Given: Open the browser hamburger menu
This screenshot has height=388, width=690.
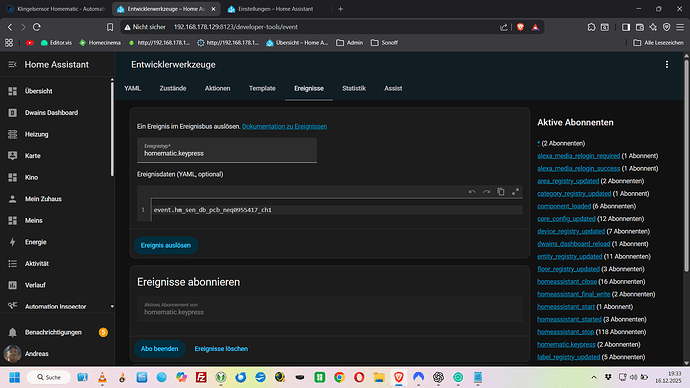Looking at the screenshot, I should 680,27.
